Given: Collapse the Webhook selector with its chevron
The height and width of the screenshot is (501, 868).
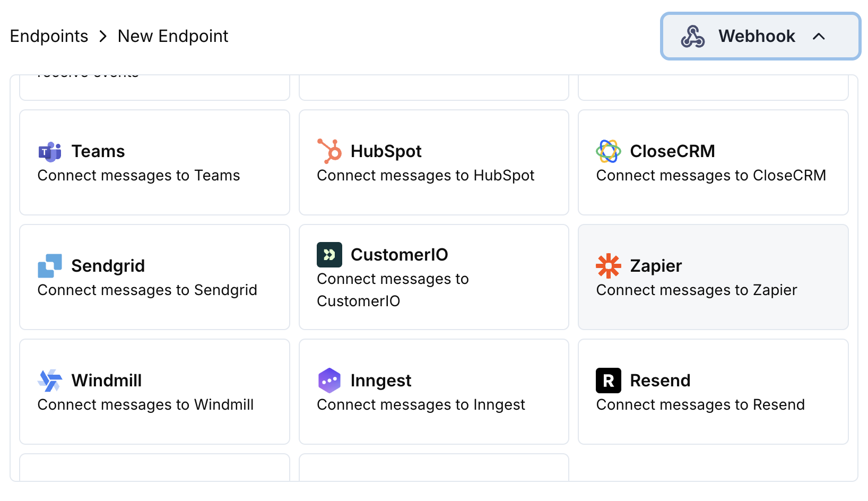Looking at the screenshot, I should (820, 37).
